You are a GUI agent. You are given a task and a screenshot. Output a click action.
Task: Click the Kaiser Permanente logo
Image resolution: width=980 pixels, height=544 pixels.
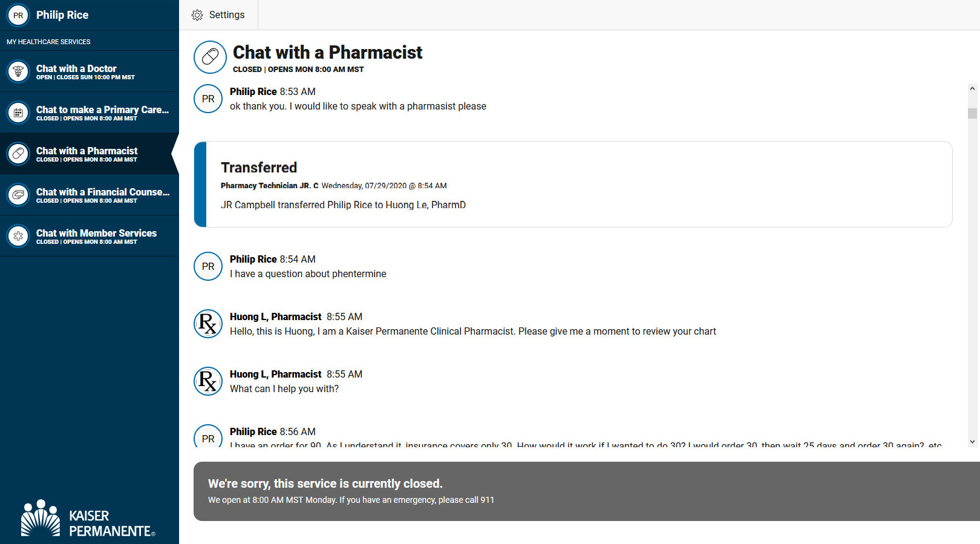[88, 518]
